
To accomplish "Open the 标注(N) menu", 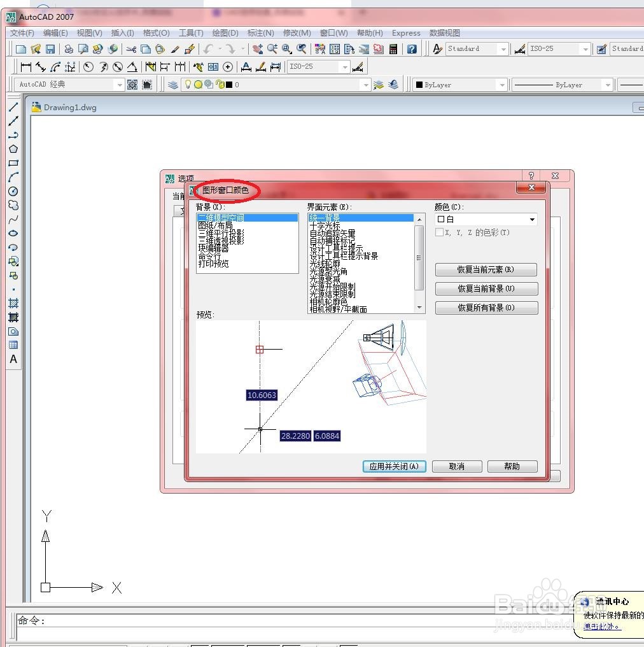I will click(260, 33).
